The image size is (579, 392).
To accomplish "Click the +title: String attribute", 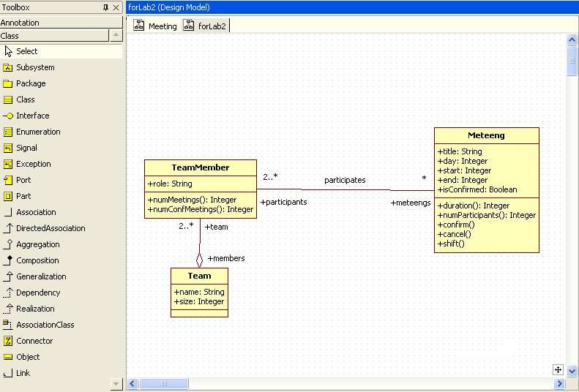I will (x=460, y=151).
